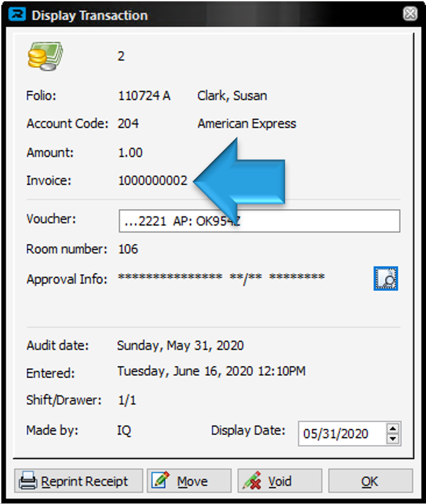This screenshot has width=426, height=504.
Task: Click the folio number 110724 A
Action: click(x=144, y=96)
